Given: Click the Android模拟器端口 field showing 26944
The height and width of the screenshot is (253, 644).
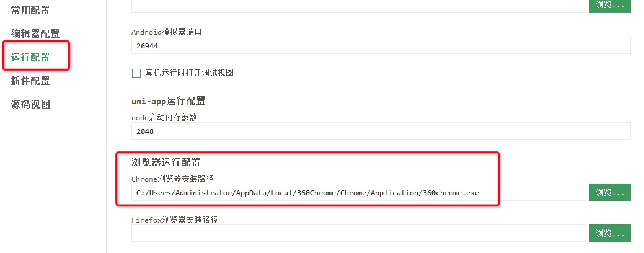Looking at the screenshot, I should (381, 45).
